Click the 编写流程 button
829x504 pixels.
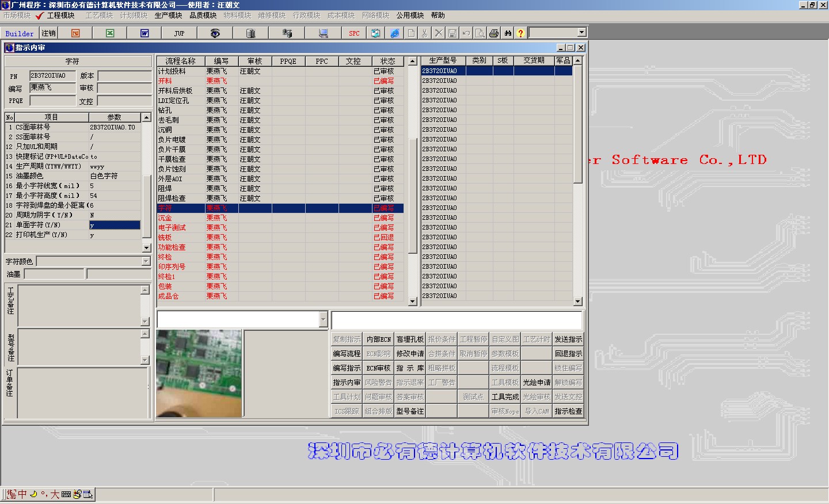(347, 354)
